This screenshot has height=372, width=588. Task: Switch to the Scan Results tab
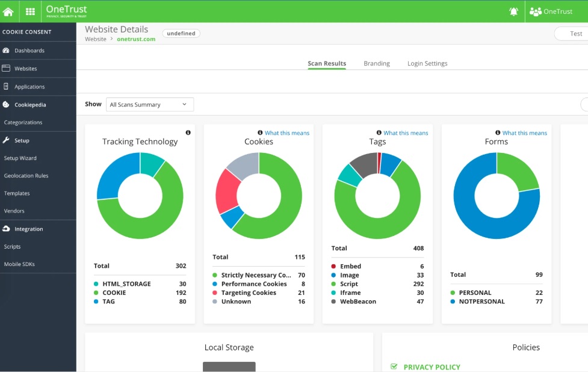[327, 63]
